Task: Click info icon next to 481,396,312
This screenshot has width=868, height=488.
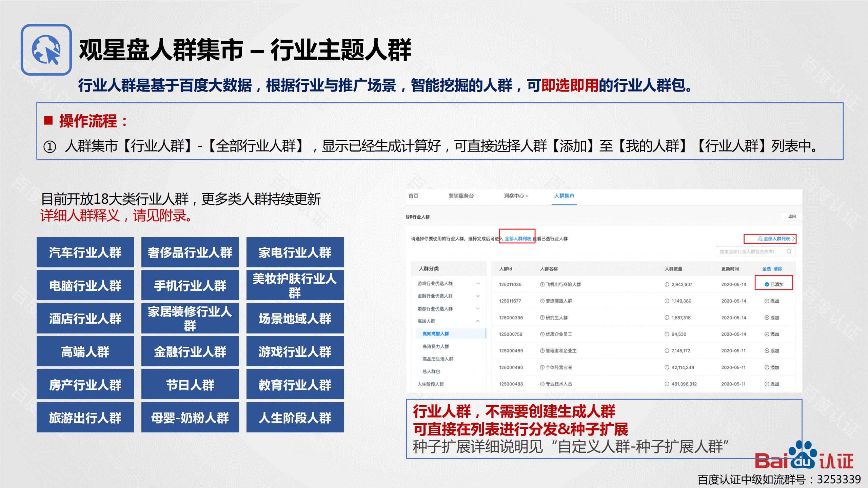Action: [667, 384]
